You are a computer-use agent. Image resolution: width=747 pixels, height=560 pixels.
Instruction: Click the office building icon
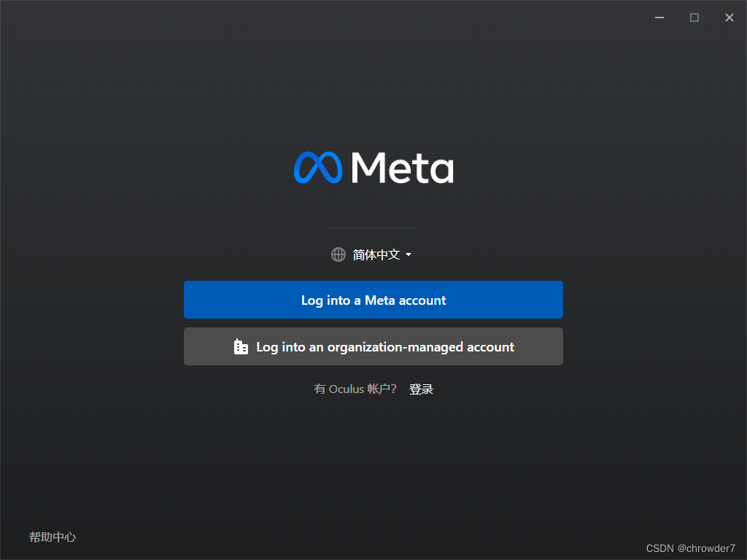tap(241, 346)
